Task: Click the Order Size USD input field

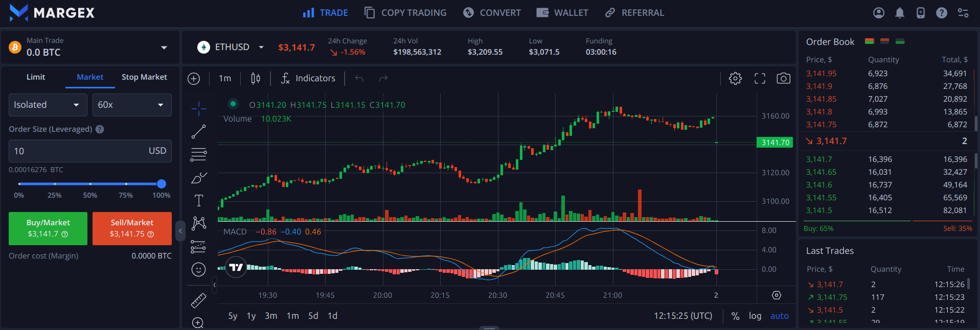Action: tap(90, 151)
